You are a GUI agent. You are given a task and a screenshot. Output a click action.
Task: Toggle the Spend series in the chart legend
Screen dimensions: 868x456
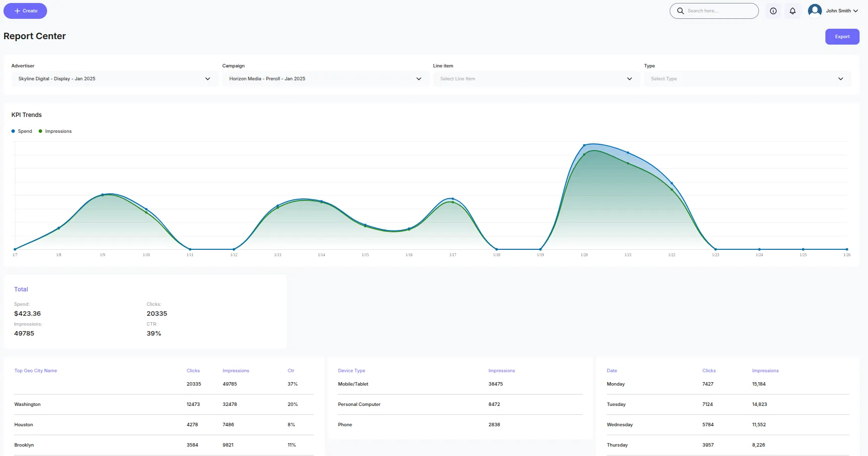point(21,131)
